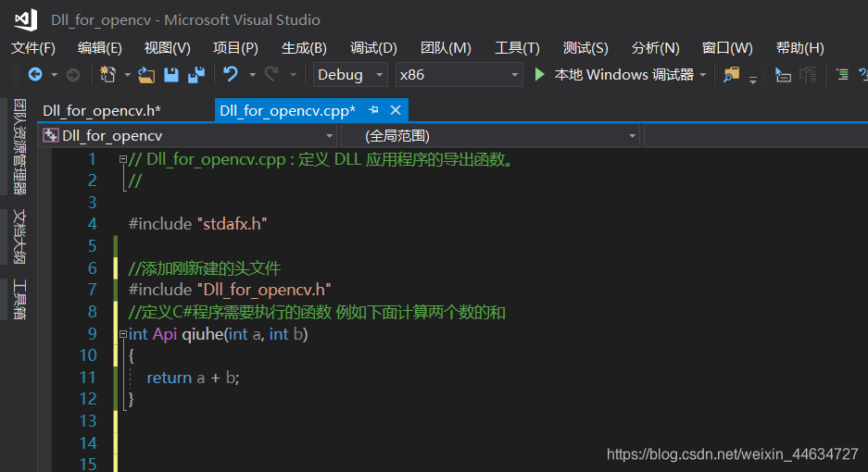
Task: Open the Dll_for_opencv scope dropdown
Action: click(x=188, y=135)
